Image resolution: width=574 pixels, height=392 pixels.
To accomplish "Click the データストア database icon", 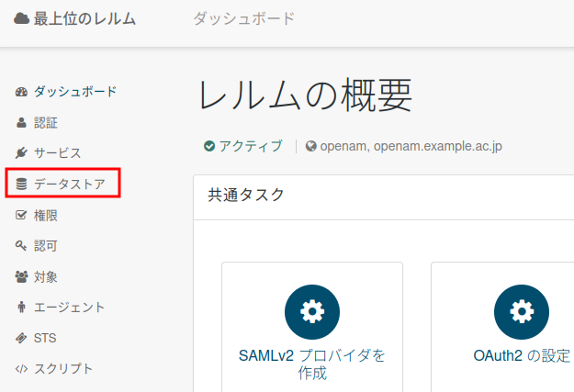I will coord(22,185).
